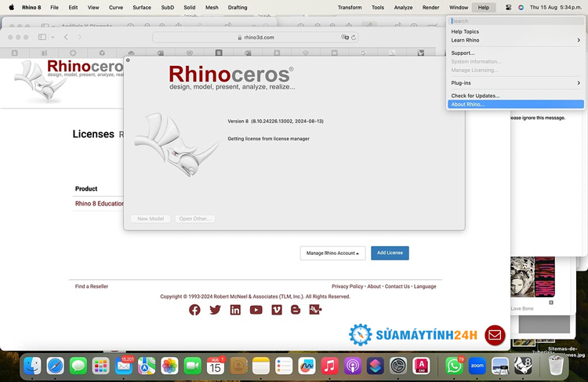Open Manage Rhino Account dropdown
Screen dimensions: 588x382
pos(332,253)
